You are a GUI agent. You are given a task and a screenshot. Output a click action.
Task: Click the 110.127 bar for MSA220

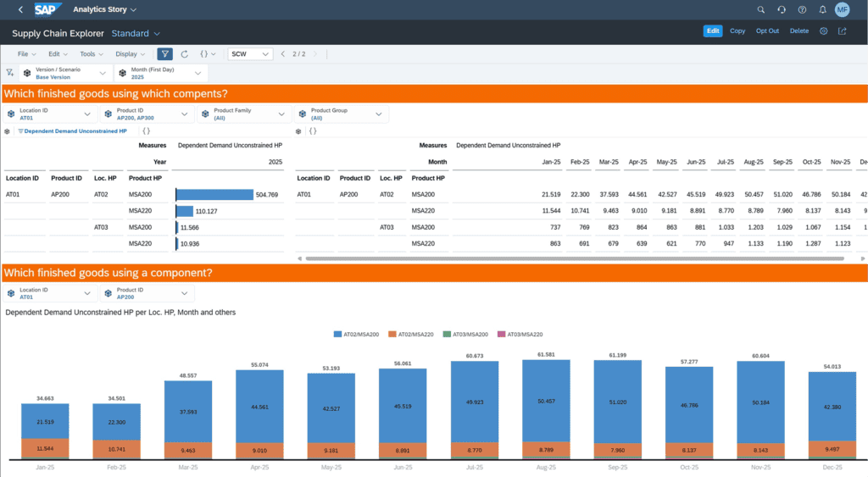pos(185,211)
